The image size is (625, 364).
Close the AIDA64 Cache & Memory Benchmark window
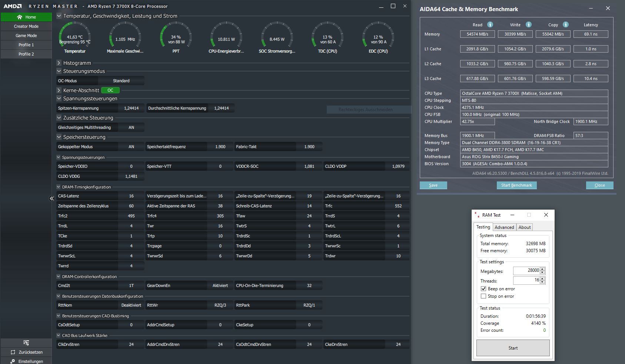click(x=608, y=8)
